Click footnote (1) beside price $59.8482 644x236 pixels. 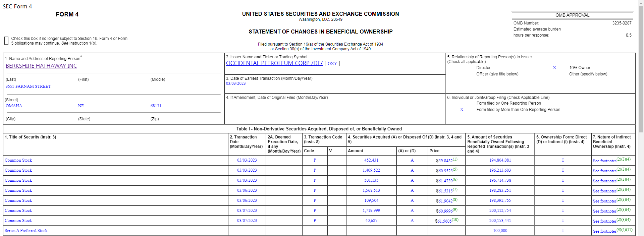click(455, 159)
